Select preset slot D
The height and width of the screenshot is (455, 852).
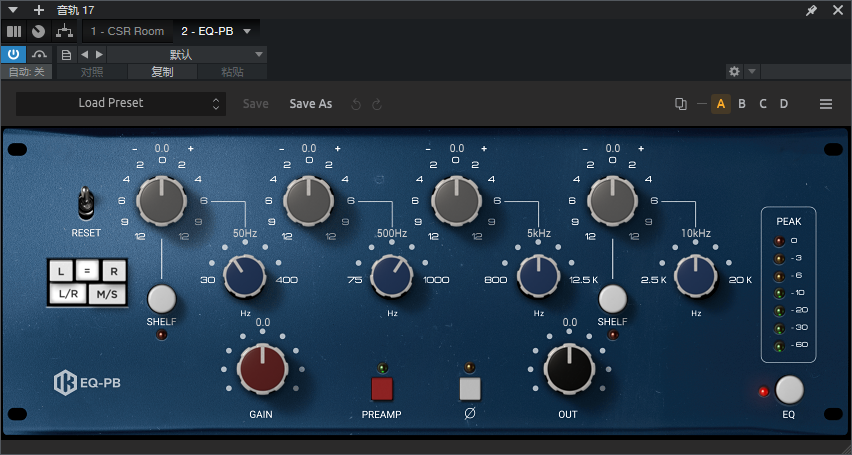tap(784, 104)
